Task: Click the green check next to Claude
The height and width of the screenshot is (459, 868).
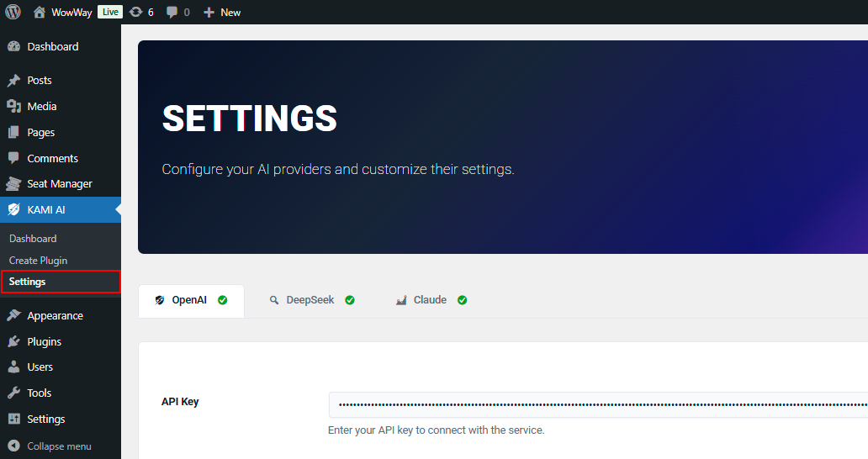Action: click(x=463, y=300)
